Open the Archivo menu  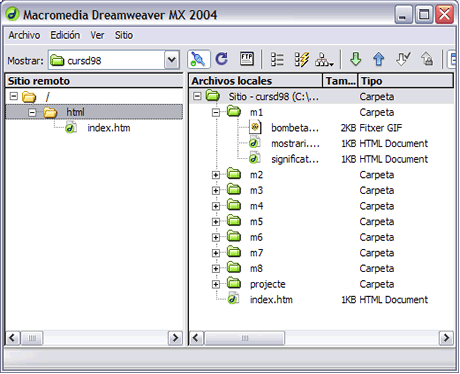pyautogui.click(x=24, y=35)
